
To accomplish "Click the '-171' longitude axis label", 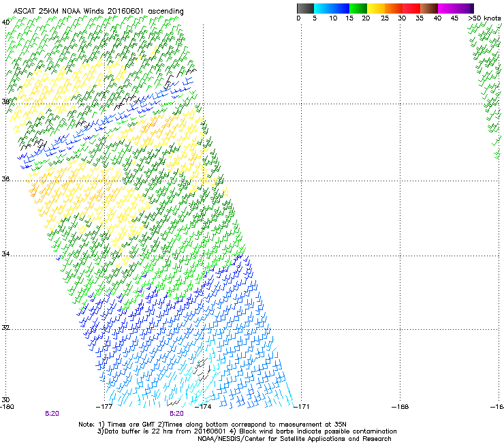I will (302, 407).
